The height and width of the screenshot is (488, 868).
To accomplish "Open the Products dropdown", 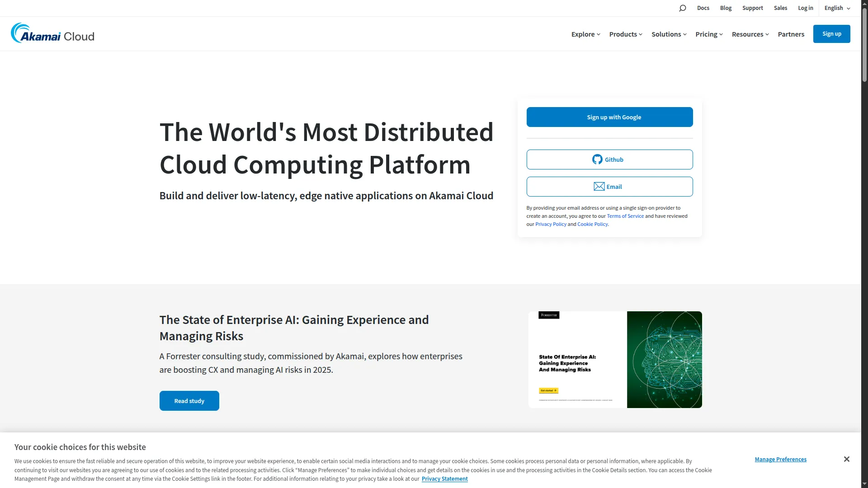I will (626, 34).
